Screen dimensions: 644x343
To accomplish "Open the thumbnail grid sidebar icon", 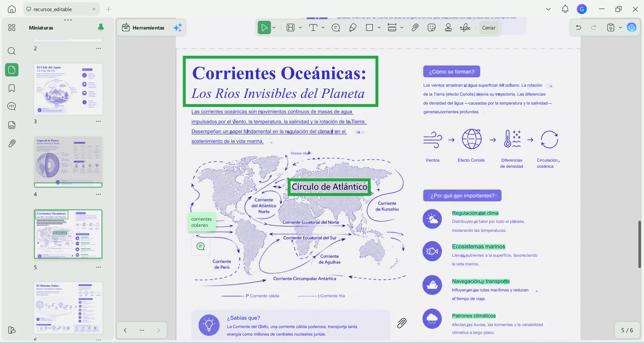I will click(12, 27).
